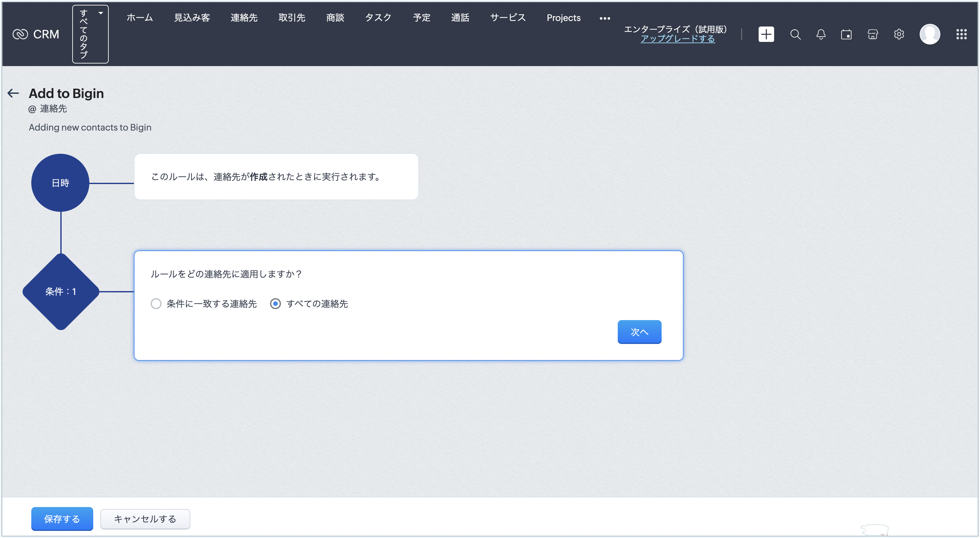Click the back arrow beside Add to Bigin
This screenshot has width=980, height=538.
13,93
